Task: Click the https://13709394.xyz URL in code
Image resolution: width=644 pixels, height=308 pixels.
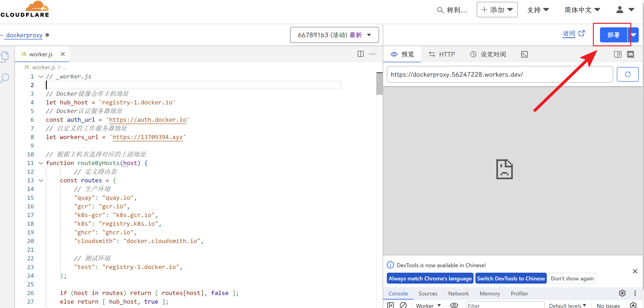Action: click(147, 137)
